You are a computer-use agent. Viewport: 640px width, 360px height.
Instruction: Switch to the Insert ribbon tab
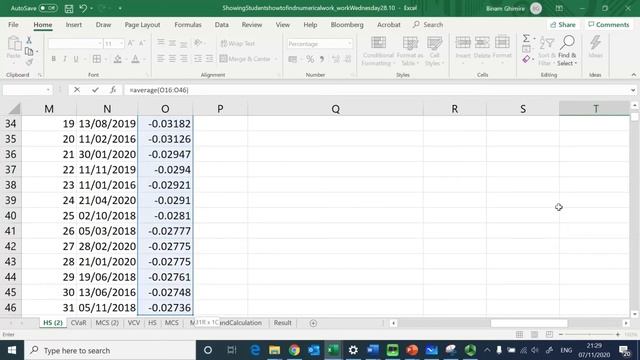[73, 24]
